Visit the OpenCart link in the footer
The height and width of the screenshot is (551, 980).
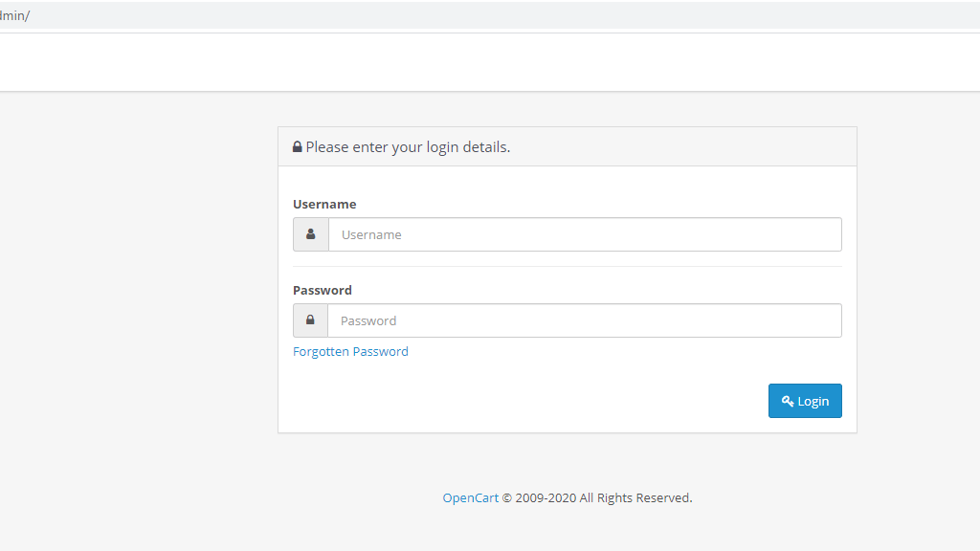[x=470, y=497]
